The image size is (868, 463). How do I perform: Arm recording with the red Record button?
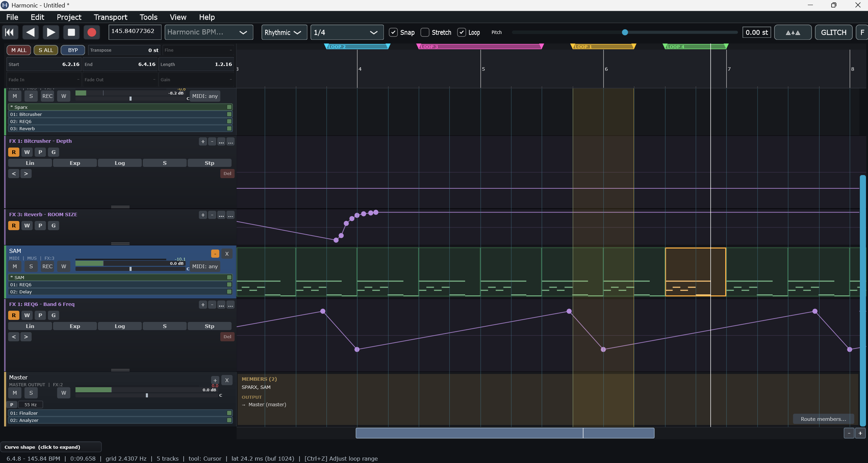coord(92,32)
